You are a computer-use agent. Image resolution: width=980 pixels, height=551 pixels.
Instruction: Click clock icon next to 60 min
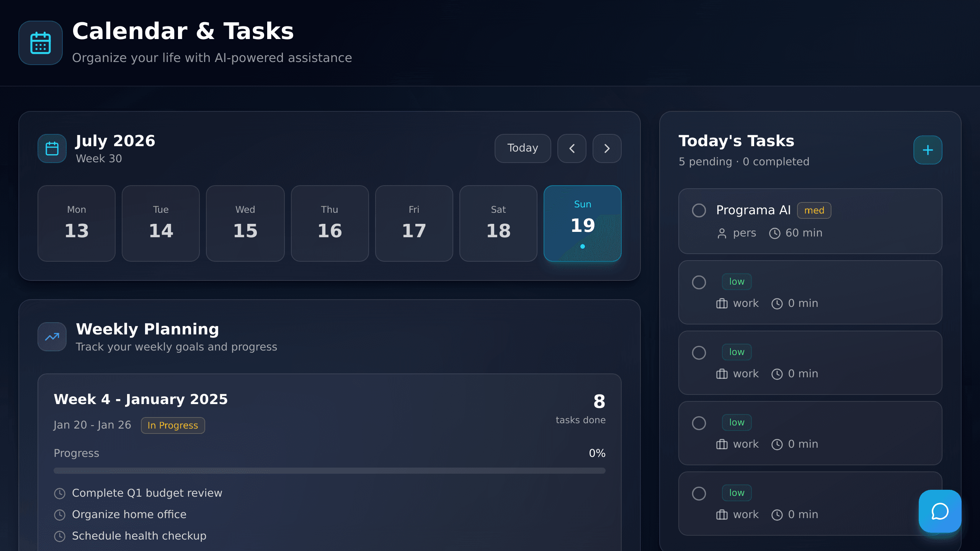coord(775,233)
